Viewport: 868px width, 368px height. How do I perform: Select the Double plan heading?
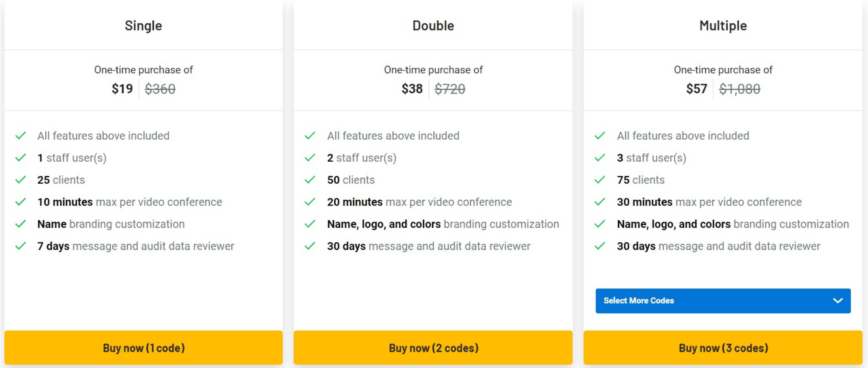tap(433, 26)
